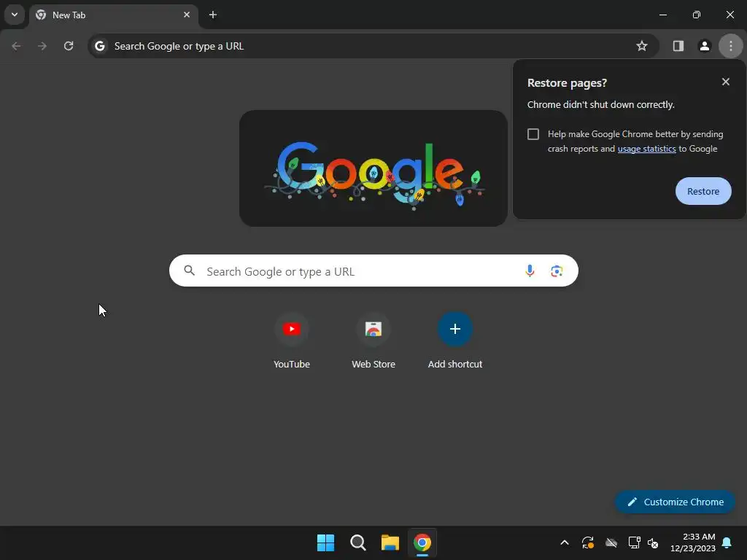The width and height of the screenshot is (747, 560).
Task: Click Customize Chrome button
Action: (x=675, y=502)
